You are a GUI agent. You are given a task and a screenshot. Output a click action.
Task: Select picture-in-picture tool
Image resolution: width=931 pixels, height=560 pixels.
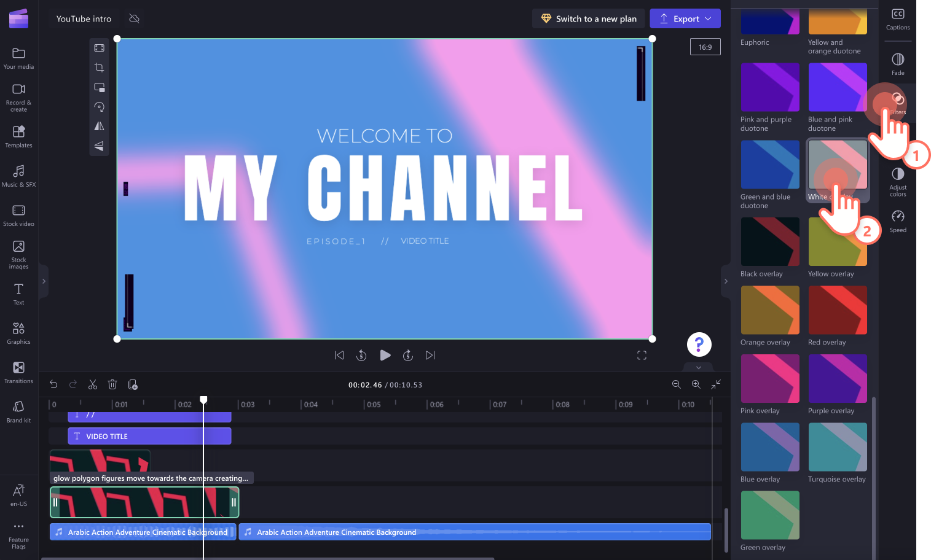tap(99, 87)
